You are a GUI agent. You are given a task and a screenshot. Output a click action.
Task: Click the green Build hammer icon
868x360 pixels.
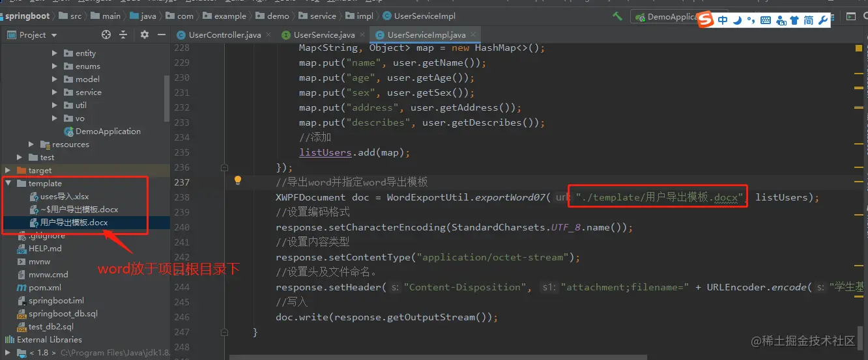(618, 16)
